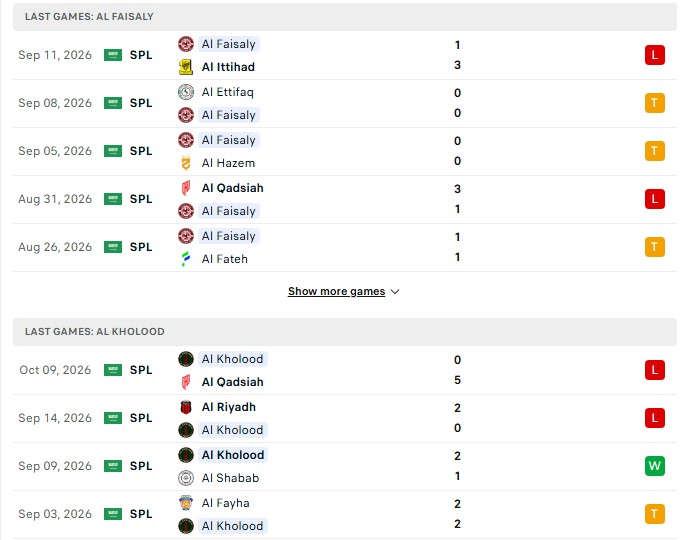Open Al Kholood vs Al Qadsiah 0-5 score
This screenshot has width=685, height=540.
pyautogui.click(x=457, y=370)
